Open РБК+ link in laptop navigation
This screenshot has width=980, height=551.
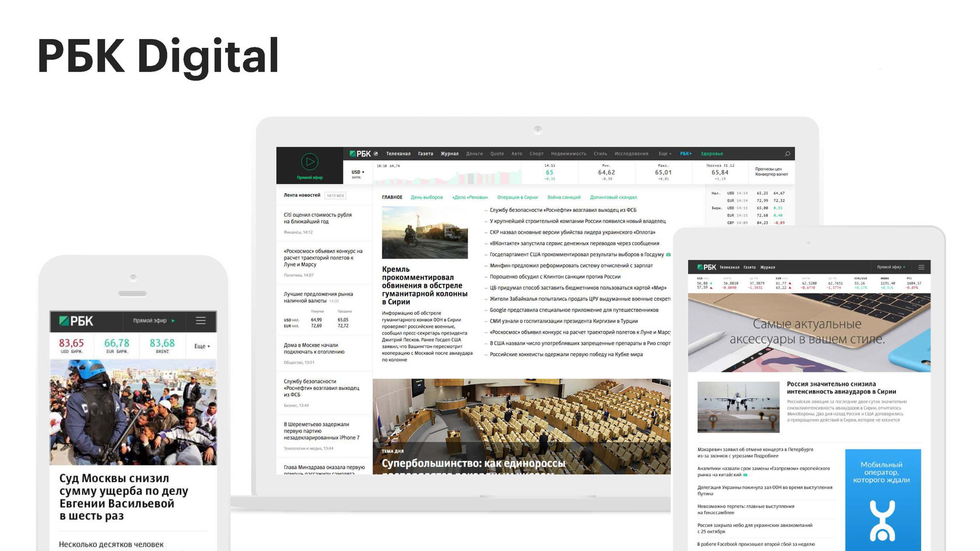pyautogui.click(x=686, y=154)
